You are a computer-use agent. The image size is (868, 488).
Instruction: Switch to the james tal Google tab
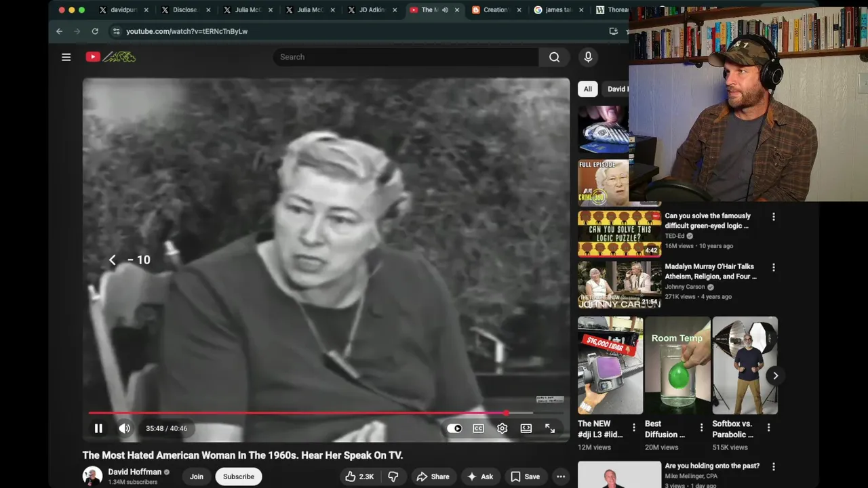pos(557,10)
